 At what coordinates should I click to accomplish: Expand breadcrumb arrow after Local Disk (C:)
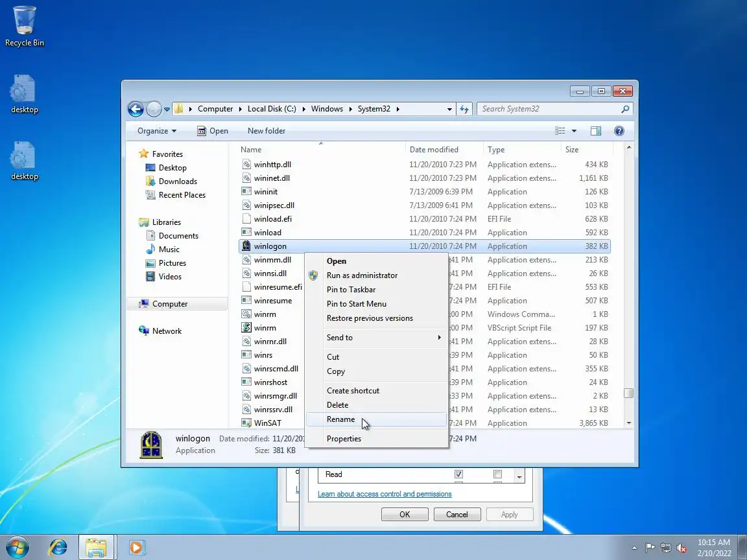303,109
